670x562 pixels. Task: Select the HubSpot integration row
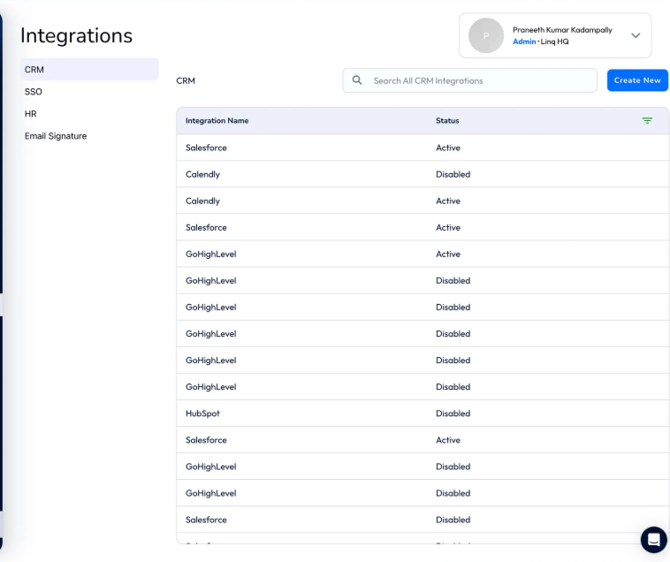203,414
